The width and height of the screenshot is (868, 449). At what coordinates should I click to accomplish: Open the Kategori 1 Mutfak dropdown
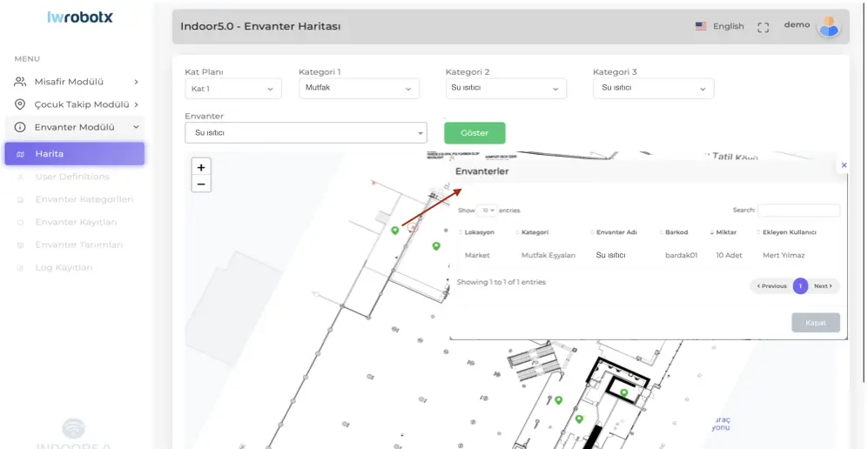pos(359,89)
